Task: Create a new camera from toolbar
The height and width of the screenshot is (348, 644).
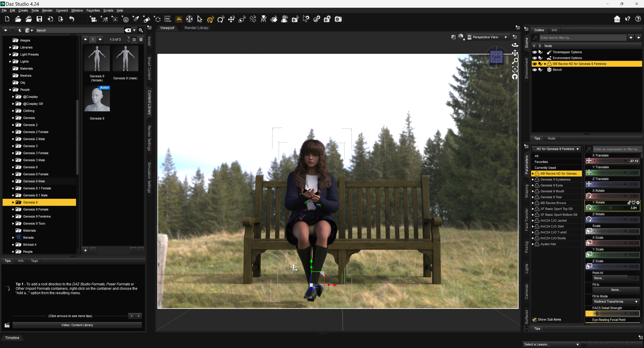Action: [x=93, y=19]
